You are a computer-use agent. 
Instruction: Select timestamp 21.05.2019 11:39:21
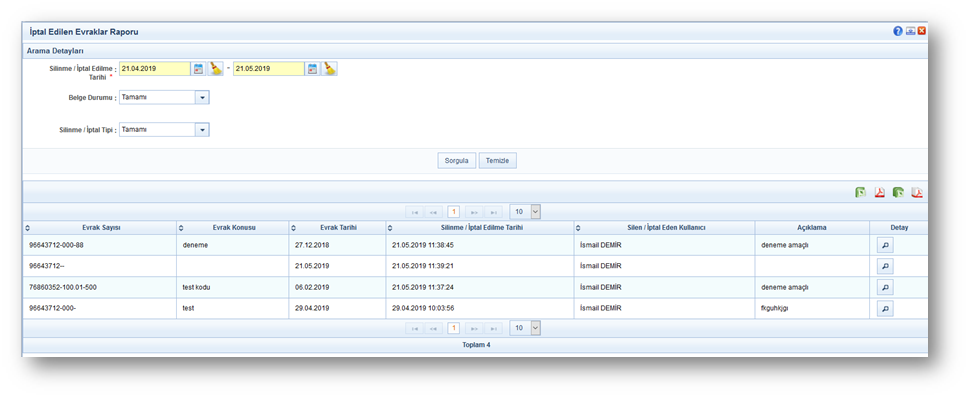pyautogui.click(x=479, y=266)
